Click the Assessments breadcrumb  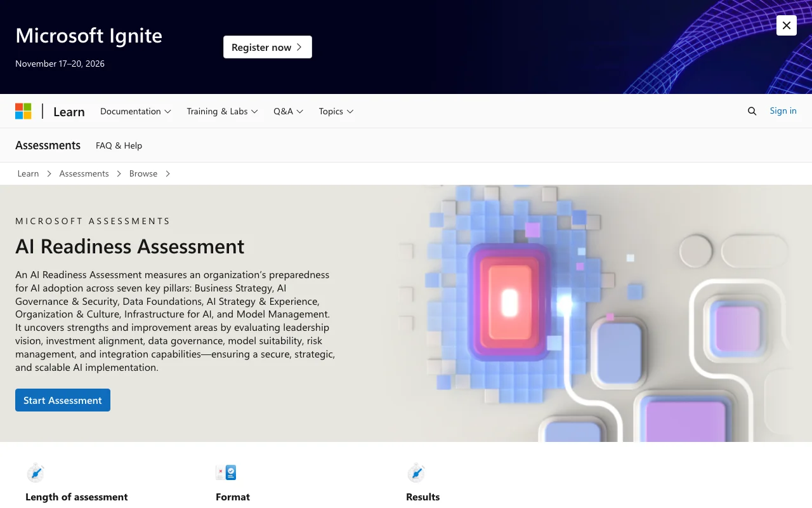(84, 173)
